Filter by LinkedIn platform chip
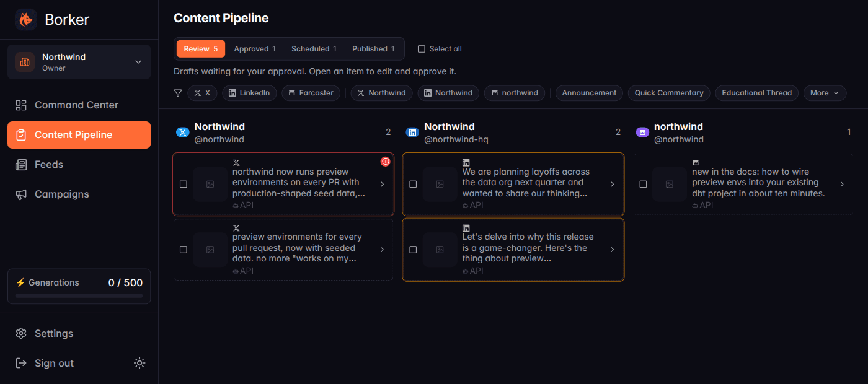The width and height of the screenshot is (868, 384). click(x=249, y=93)
